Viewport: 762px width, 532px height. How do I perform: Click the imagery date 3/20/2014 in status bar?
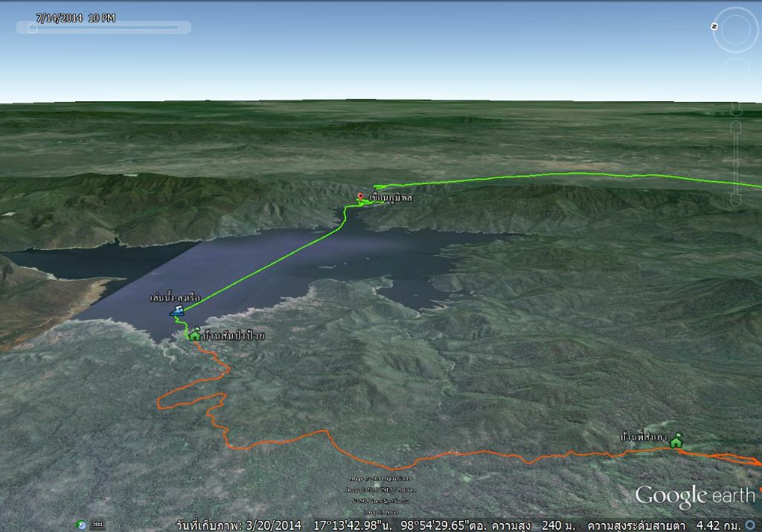(273, 525)
